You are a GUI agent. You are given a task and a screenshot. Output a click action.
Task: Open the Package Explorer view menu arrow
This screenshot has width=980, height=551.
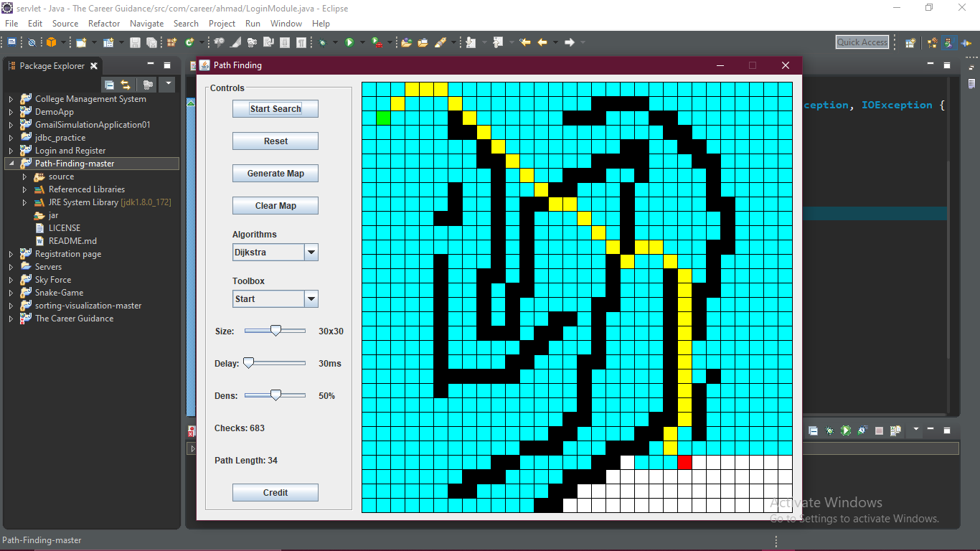pos(167,85)
